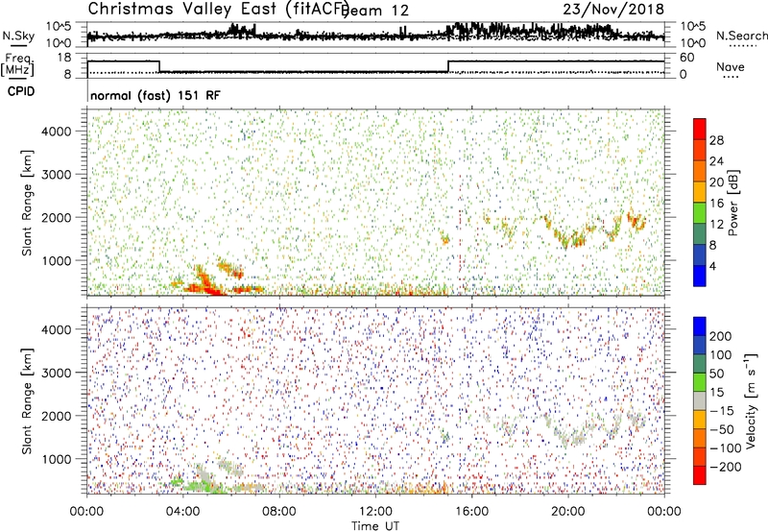Click the plot title 'Christmas Valley East (fitACF)'

[218, 10]
